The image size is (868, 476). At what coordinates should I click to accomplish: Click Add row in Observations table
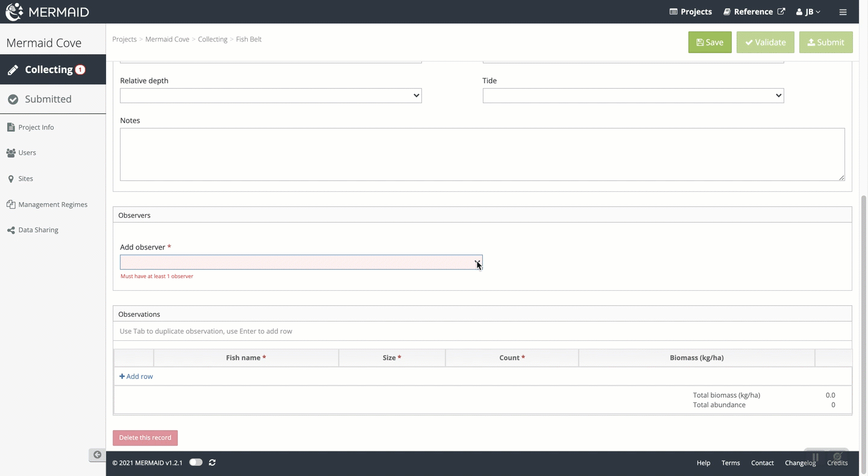click(136, 376)
